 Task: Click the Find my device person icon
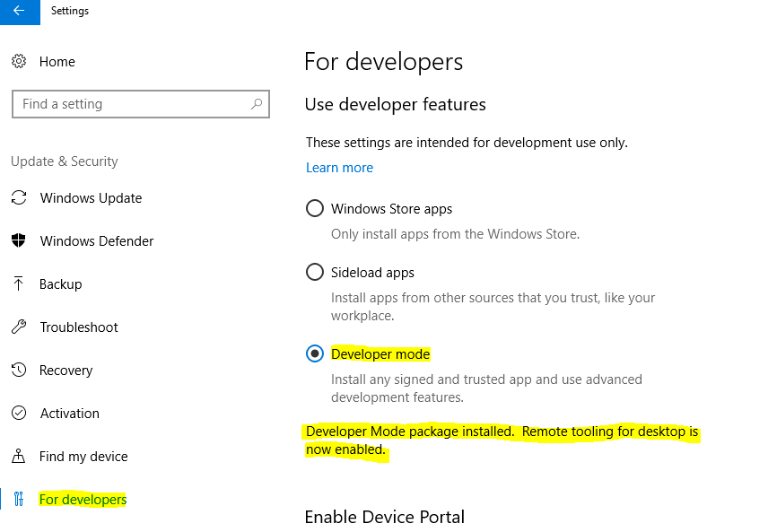coord(19,456)
